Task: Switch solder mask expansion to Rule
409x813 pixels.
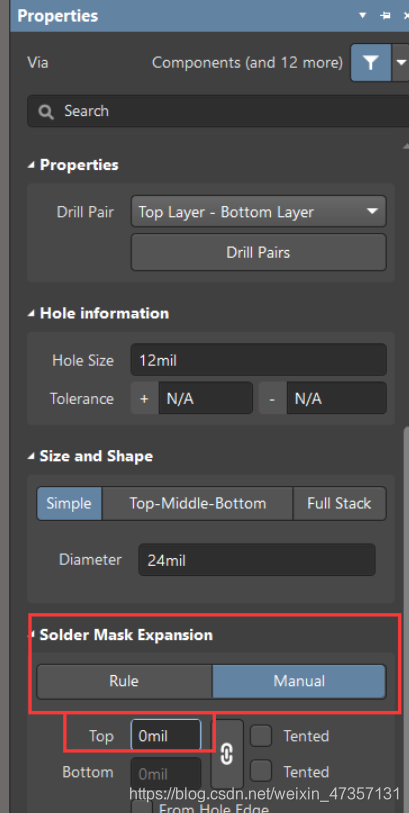Action: tap(124, 681)
